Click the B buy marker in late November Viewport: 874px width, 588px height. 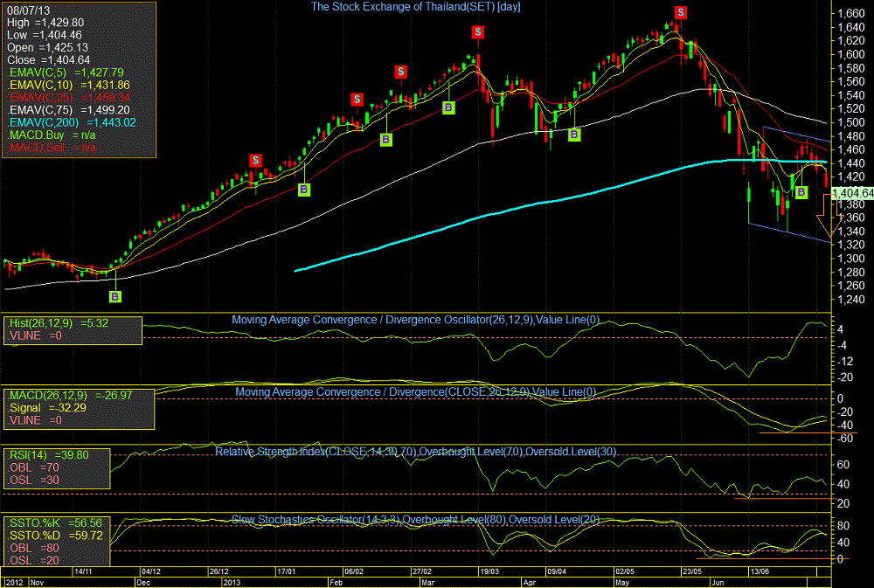(114, 296)
